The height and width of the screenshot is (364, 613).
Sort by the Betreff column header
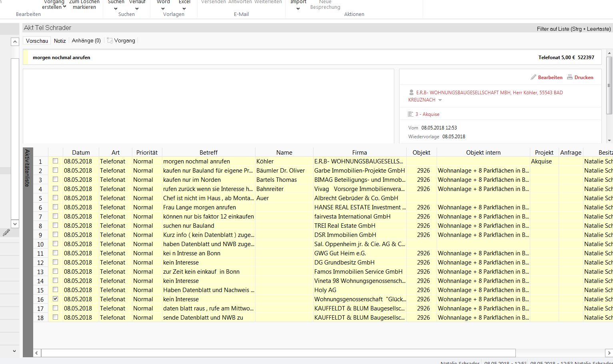point(208,153)
